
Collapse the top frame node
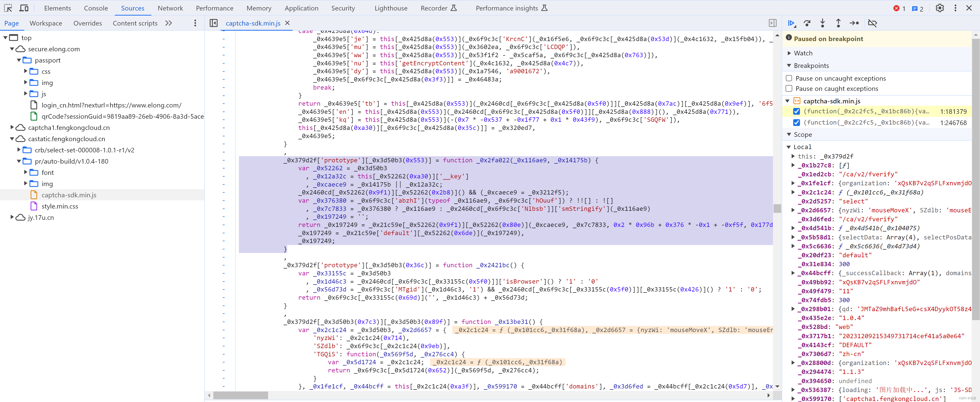click(x=5, y=38)
